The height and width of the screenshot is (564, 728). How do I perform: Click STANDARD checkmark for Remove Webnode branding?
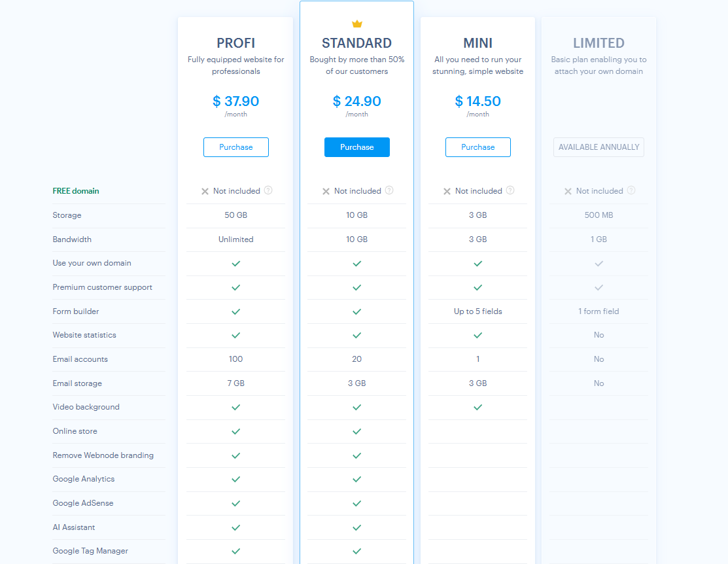[357, 456]
